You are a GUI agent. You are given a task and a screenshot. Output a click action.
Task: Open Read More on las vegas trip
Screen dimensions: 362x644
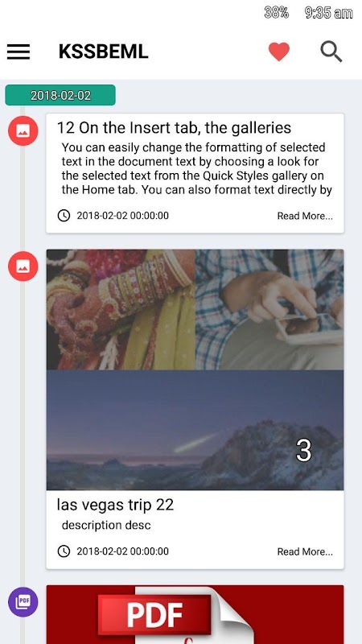[305, 551]
